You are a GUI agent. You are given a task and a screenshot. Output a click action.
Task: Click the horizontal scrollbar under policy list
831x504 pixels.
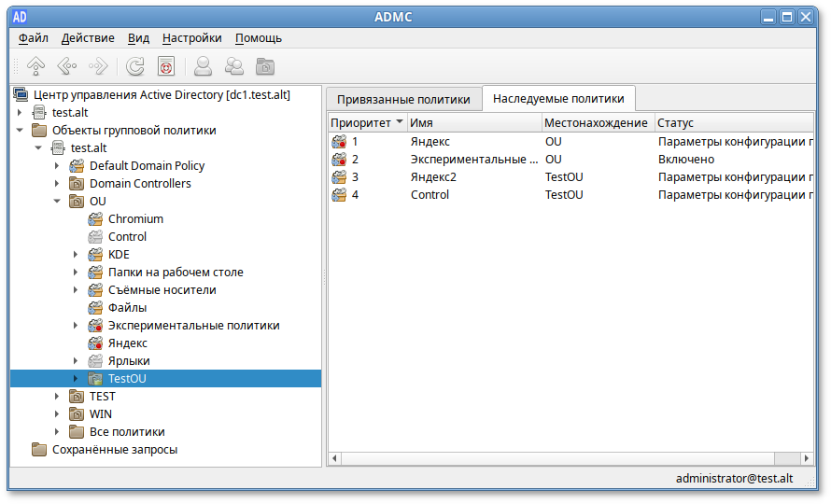(560, 458)
